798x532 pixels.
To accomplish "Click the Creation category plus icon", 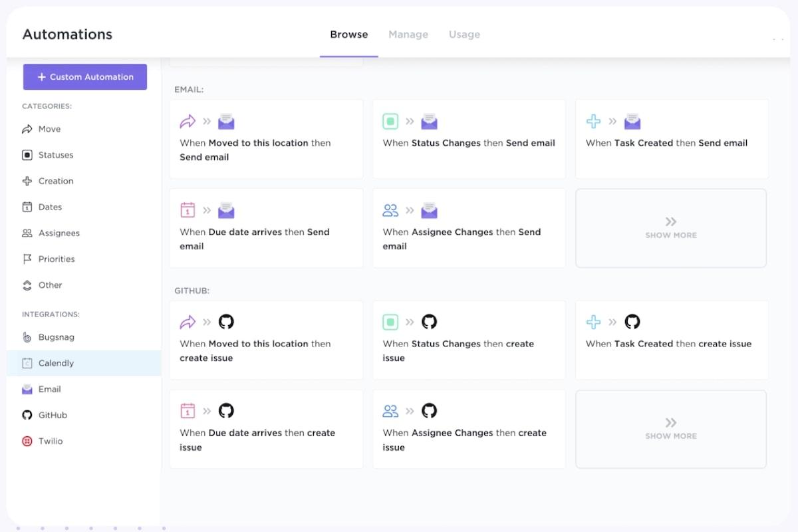I will [x=27, y=181].
